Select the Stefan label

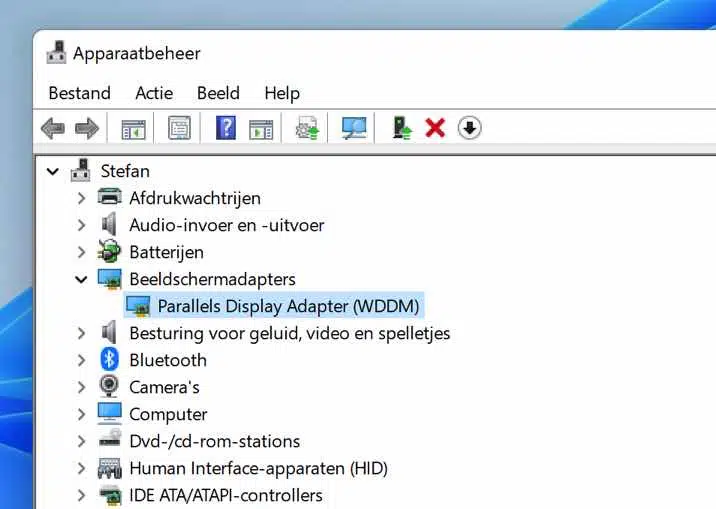coord(125,171)
